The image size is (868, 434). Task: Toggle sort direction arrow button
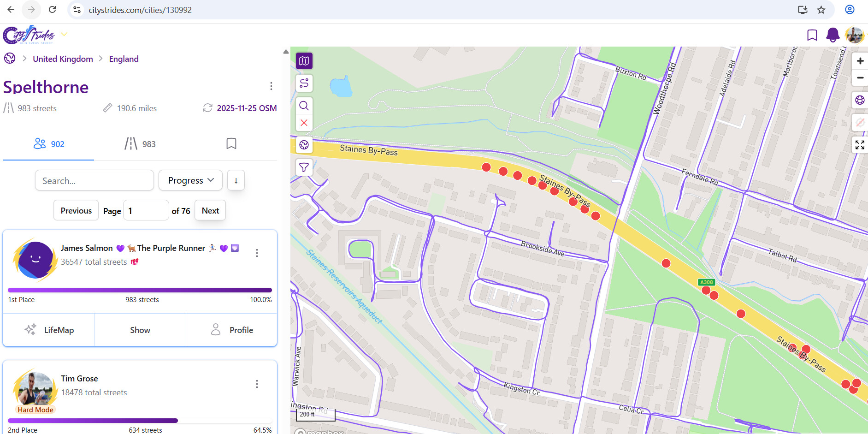236,180
